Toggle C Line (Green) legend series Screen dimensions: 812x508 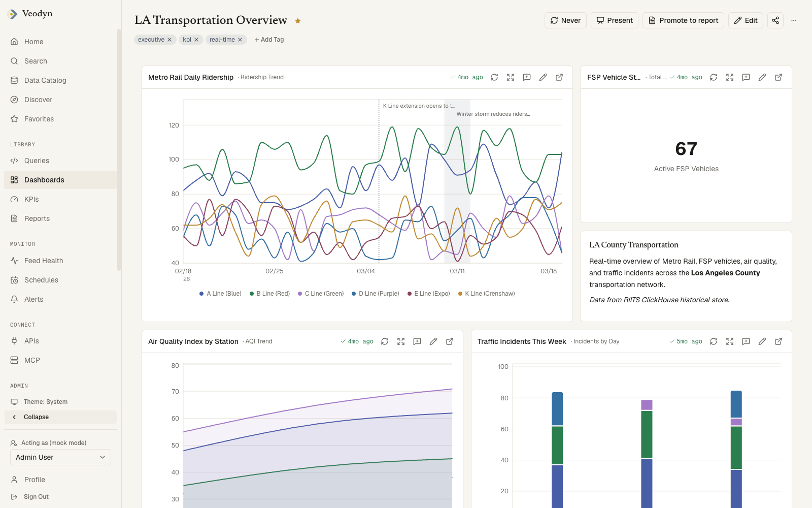pos(321,294)
